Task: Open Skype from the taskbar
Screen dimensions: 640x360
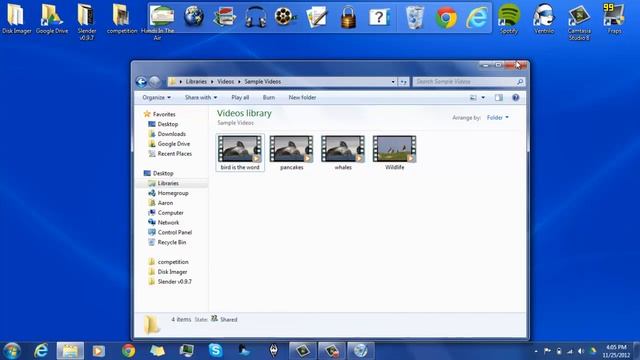Action: coord(215,351)
